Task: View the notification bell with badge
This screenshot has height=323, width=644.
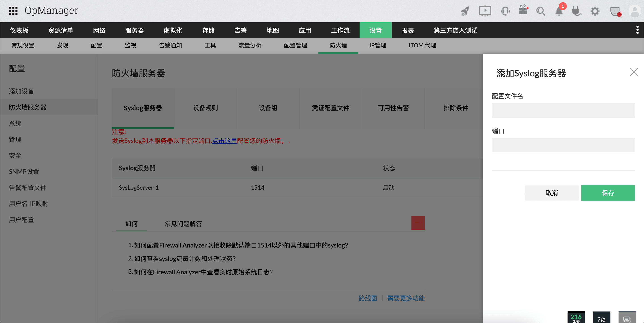Action: [559, 11]
